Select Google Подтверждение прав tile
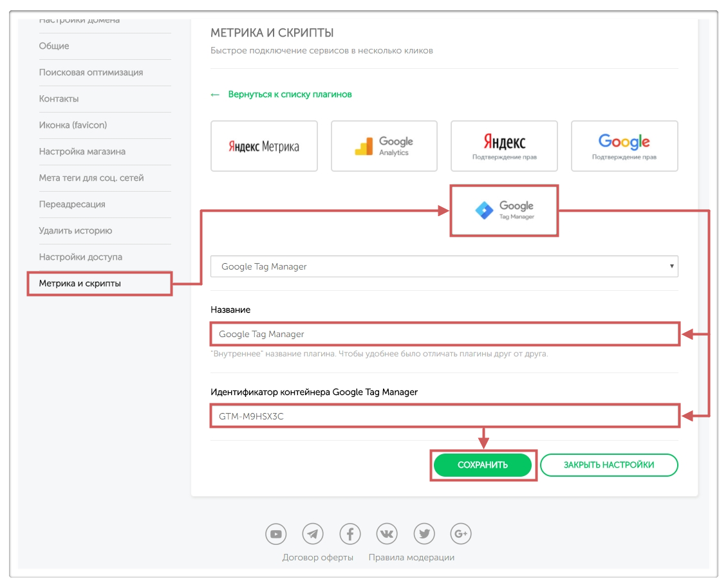This screenshot has height=588, width=728. pyautogui.click(x=624, y=146)
